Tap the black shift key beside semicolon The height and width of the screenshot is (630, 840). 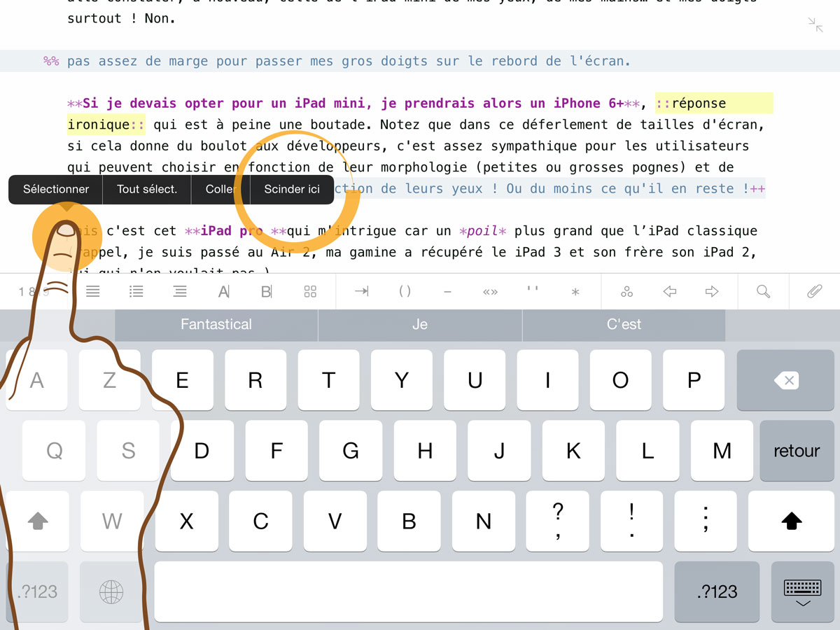click(792, 521)
